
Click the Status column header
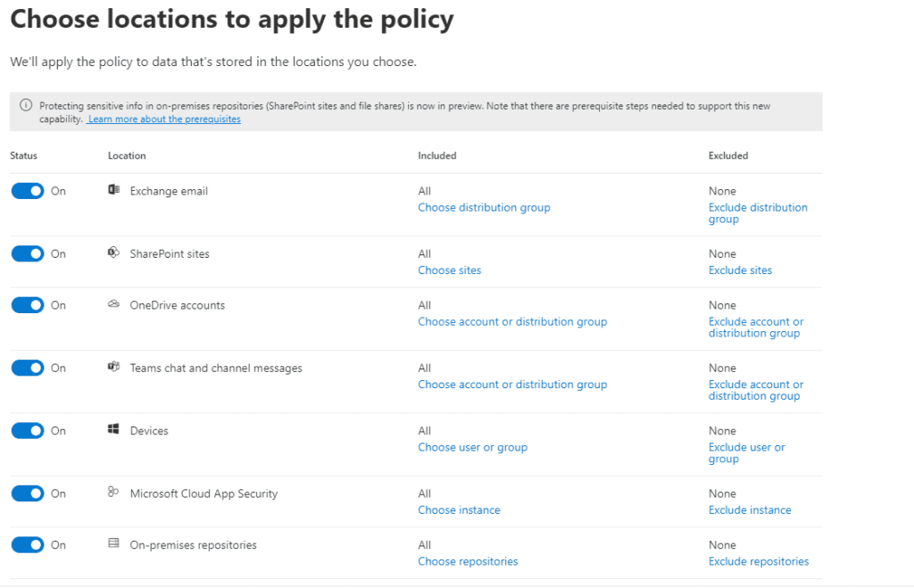(x=23, y=155)
